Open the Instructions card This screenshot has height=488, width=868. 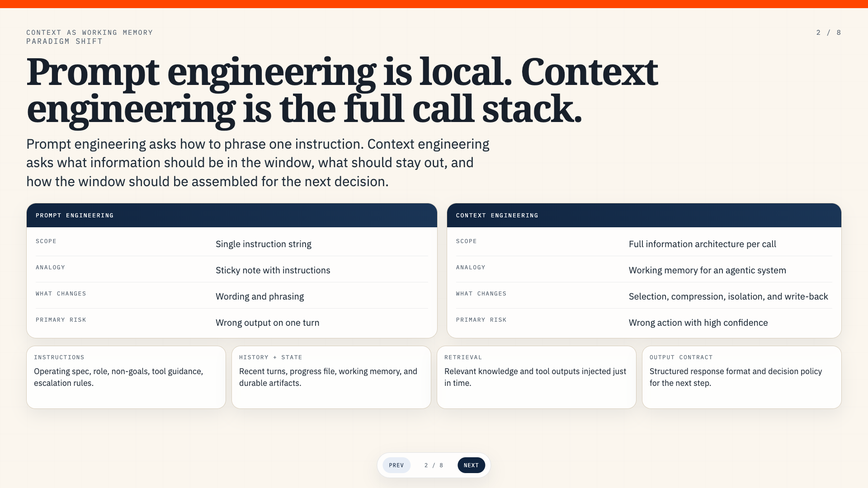tap(126, 377)
